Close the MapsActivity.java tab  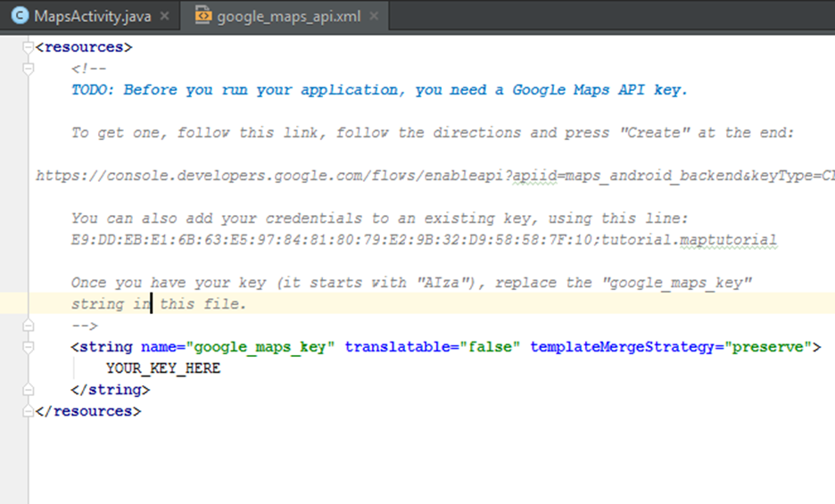click(x=165, y=16)
